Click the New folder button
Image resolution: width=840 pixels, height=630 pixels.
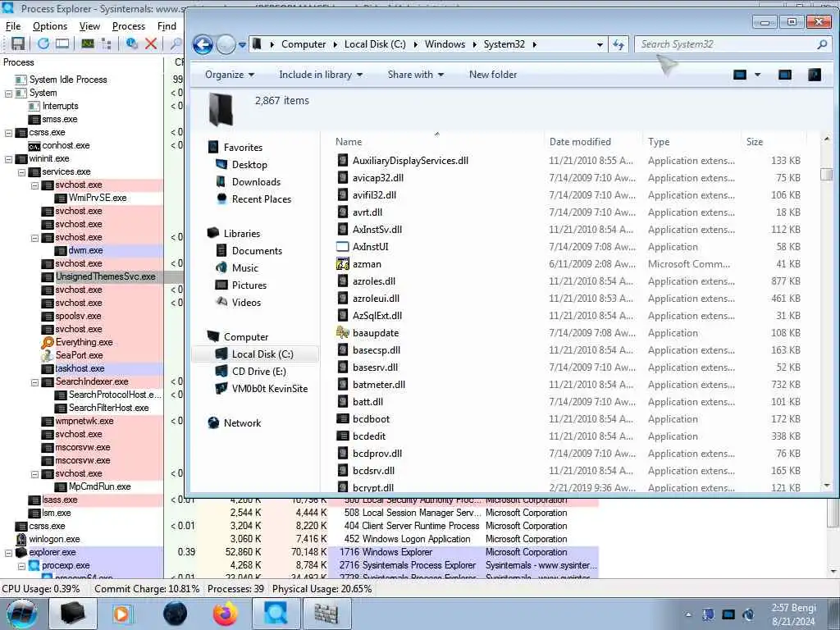(493, 75)
